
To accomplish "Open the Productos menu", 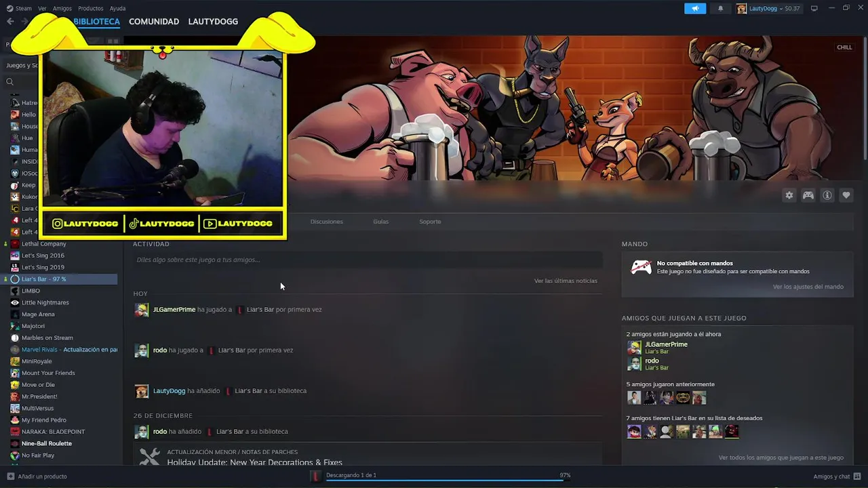I will coord(91,8).
